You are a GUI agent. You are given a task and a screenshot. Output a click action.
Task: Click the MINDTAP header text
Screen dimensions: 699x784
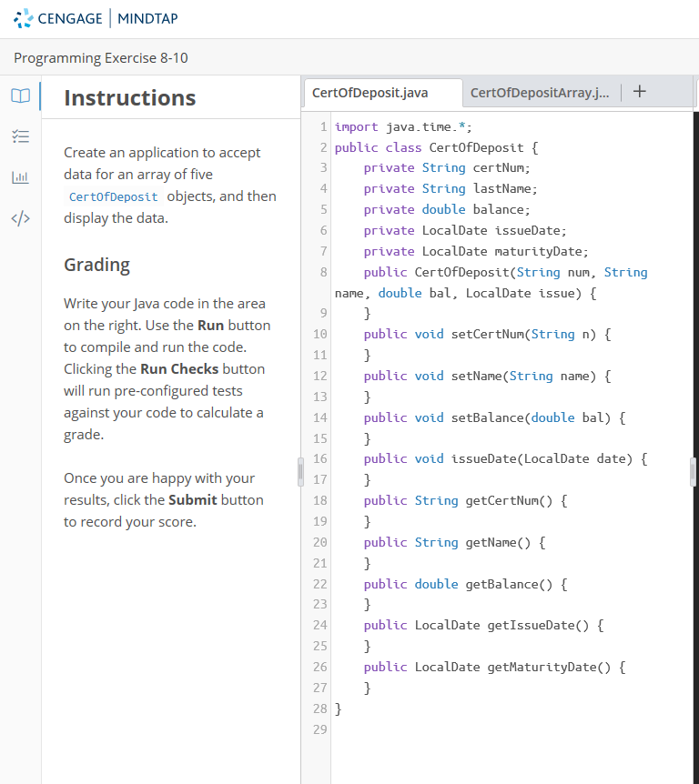coord(147,18)
